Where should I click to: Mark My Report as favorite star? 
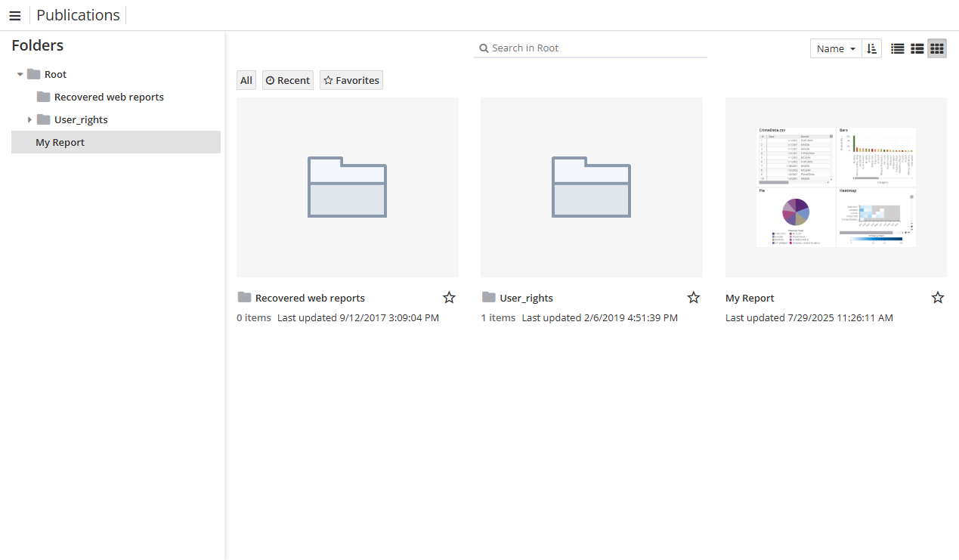(x=938, y=298)
